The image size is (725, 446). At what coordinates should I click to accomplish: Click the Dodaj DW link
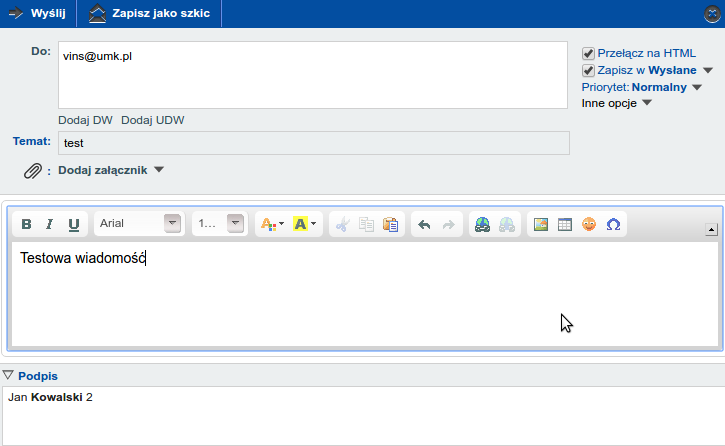click(85, 120)
